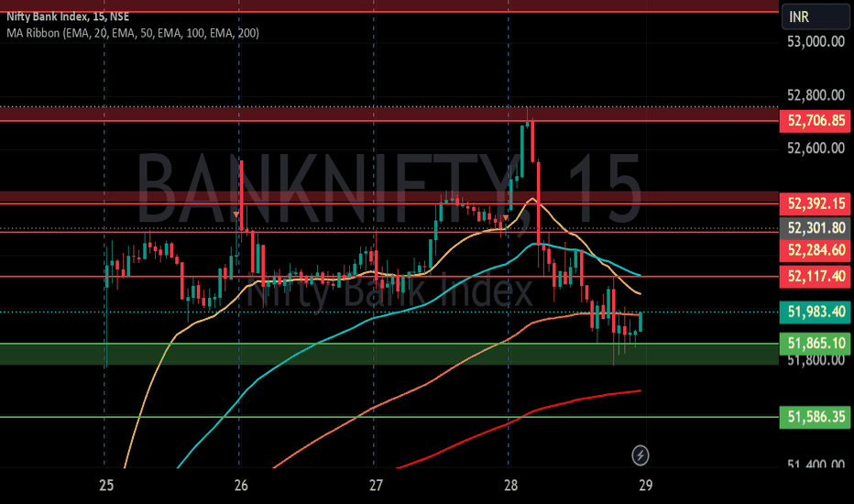
Task: Click the 52,800.00 price axis value
Action: point(816,95)
